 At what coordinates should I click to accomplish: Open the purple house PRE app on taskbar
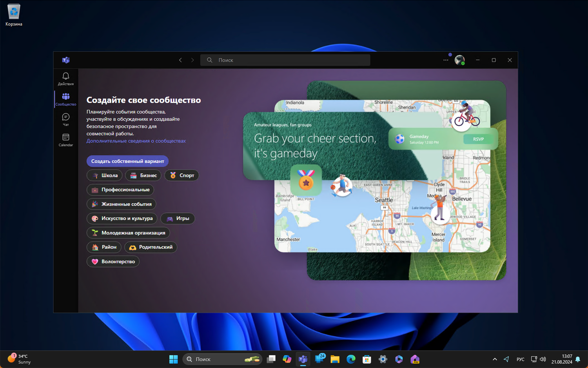pyautogui.click(x=415, y=359)
